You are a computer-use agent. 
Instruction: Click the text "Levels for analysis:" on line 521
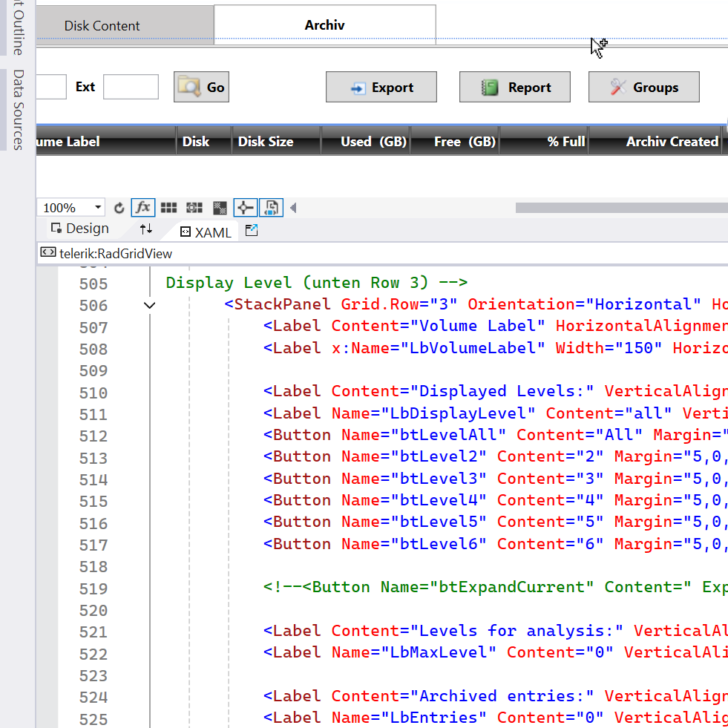(516, 631)
